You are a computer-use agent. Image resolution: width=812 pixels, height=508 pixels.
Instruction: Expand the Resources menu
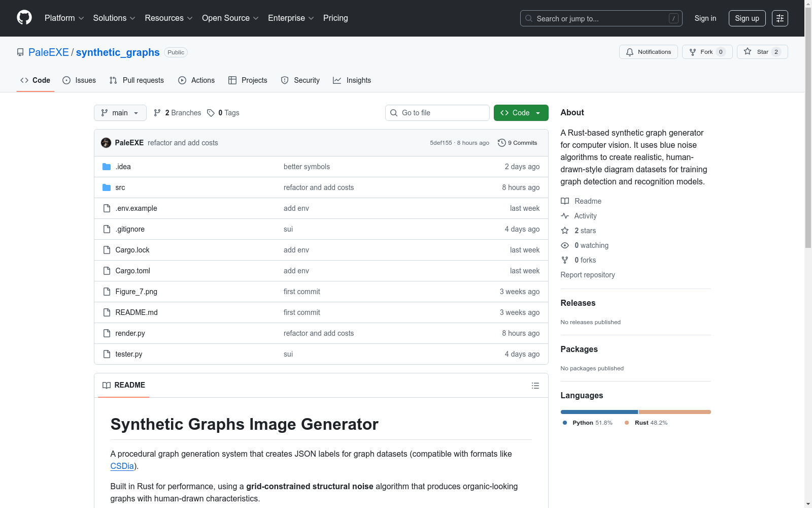(x=168, y=18)
